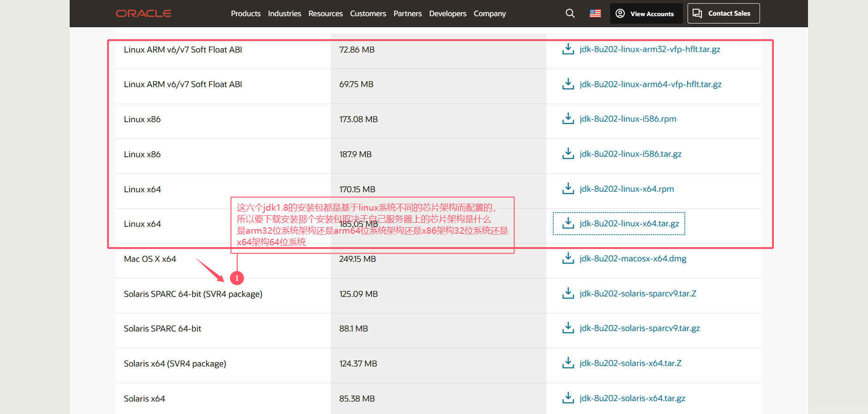Download jdk-8u202-solaris-sparcv9.tar.gz link

pyautogui.click(x=640, y=328)
